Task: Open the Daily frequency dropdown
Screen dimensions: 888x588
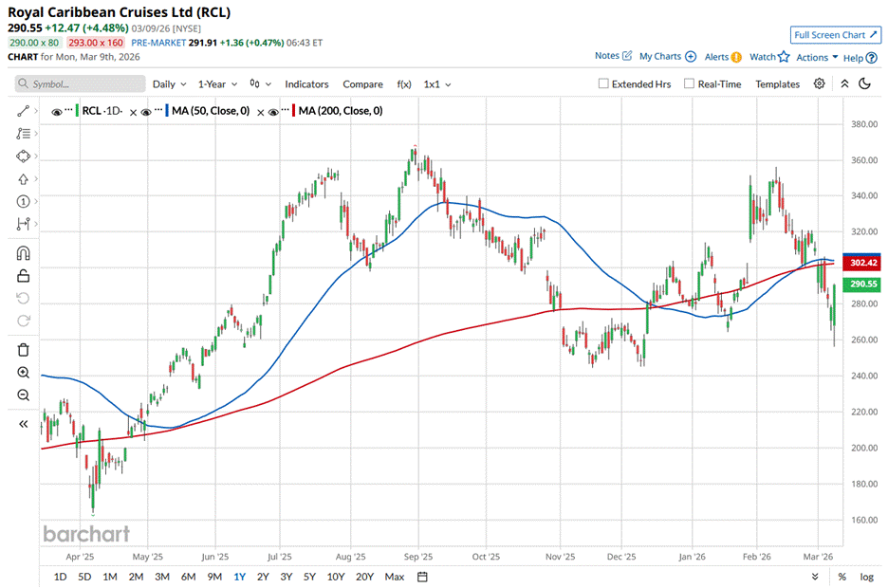Action: tap(169, 83)
